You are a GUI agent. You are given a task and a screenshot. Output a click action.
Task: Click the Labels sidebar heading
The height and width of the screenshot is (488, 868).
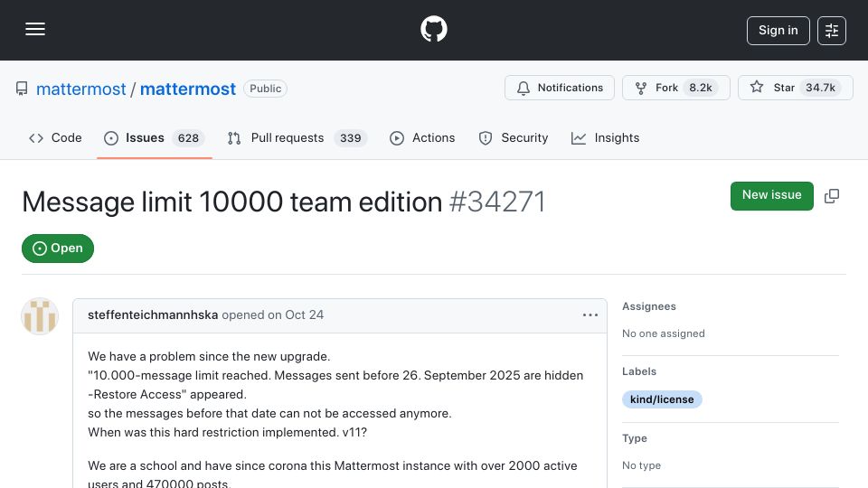[x=639, y=371]
